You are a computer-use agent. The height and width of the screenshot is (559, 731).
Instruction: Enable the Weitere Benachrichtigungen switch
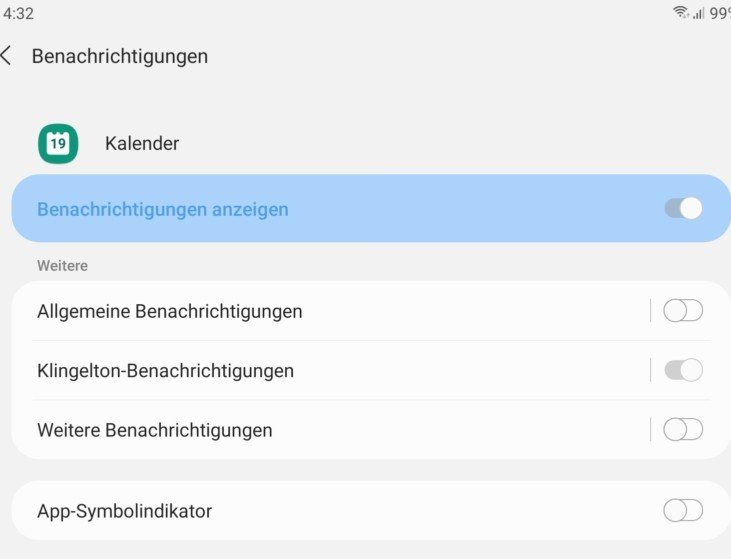coord(683,429)
